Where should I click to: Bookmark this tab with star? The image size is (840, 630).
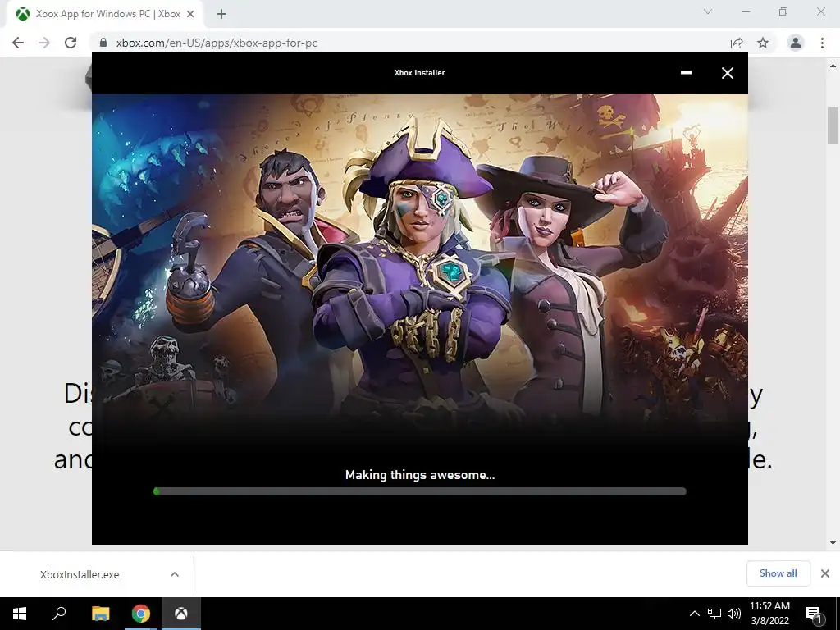[x=763, y=43]
